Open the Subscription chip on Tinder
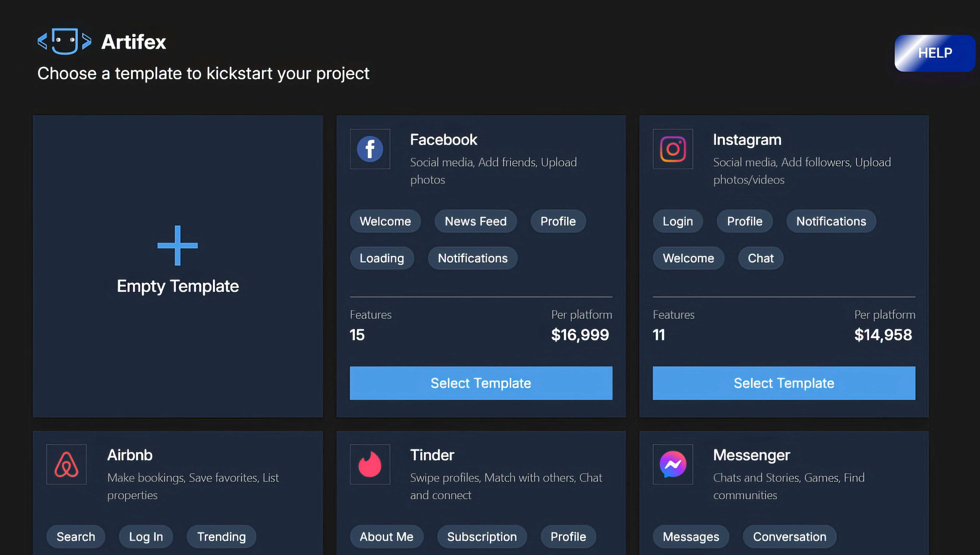This screenshot has height=555, width=980. (x=481, y=536)
